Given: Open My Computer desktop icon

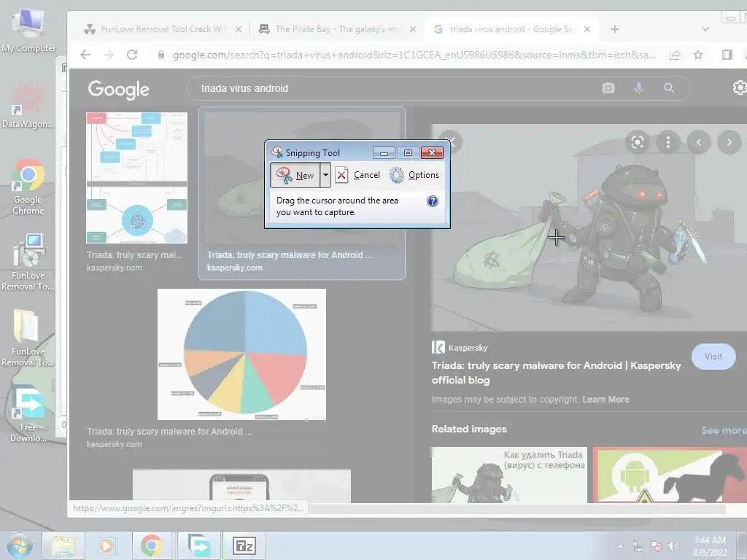Looking at the screenshot, I should pos(28,31).
